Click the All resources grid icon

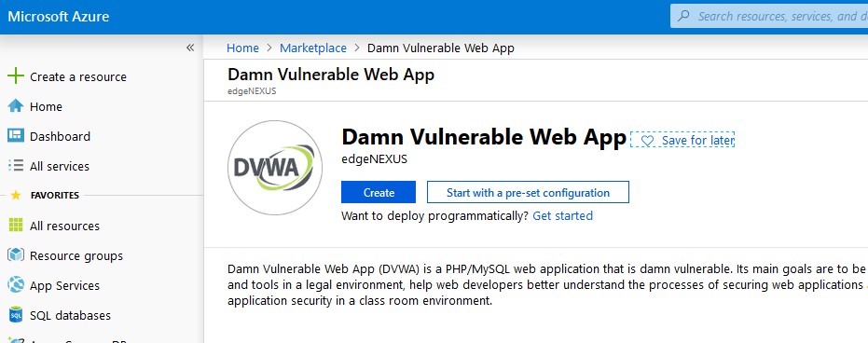[16, 226]
